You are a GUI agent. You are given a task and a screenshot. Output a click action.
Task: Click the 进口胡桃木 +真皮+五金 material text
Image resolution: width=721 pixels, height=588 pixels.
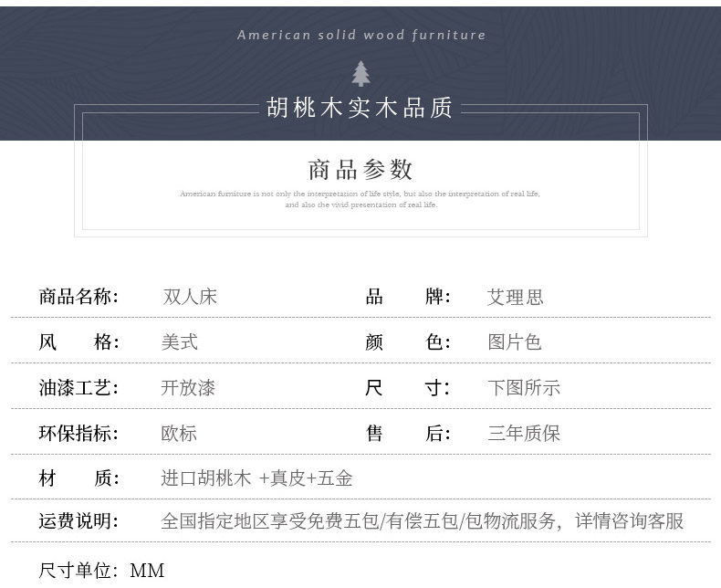coord(256,478)
